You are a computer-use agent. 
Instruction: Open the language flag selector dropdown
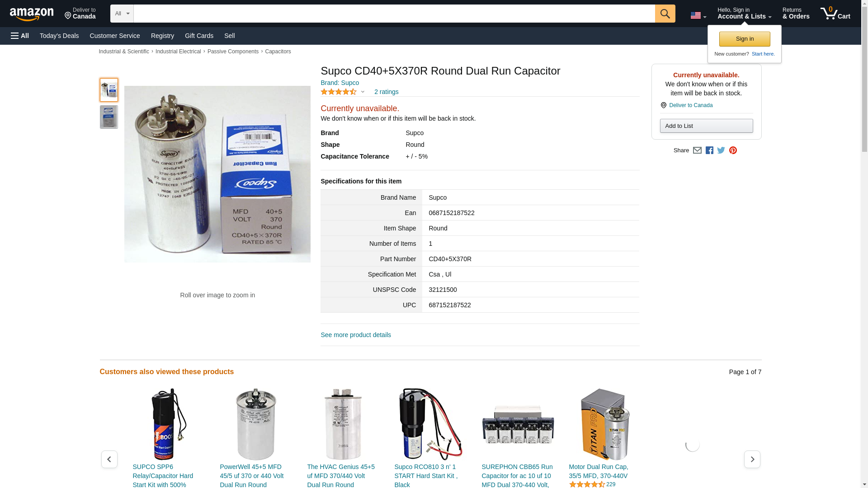(x=698, y=16)
